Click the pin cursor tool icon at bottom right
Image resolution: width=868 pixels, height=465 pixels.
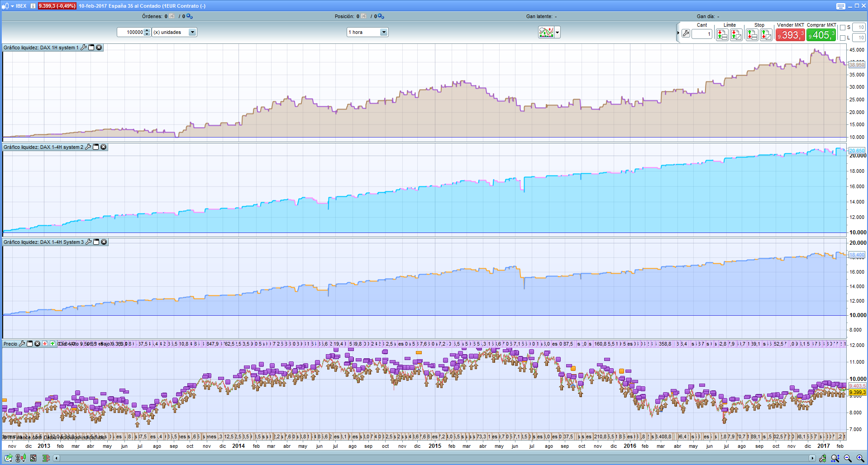(x=823, y=458)
